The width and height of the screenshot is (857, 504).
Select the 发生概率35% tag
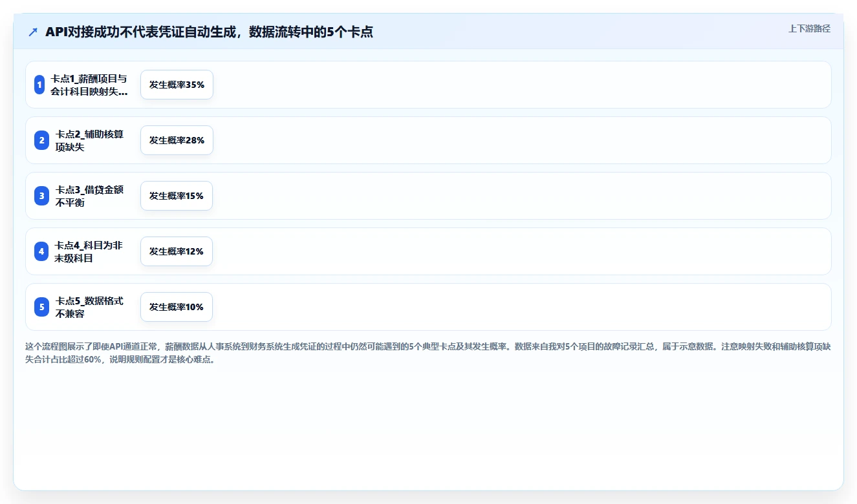(177, 85)
